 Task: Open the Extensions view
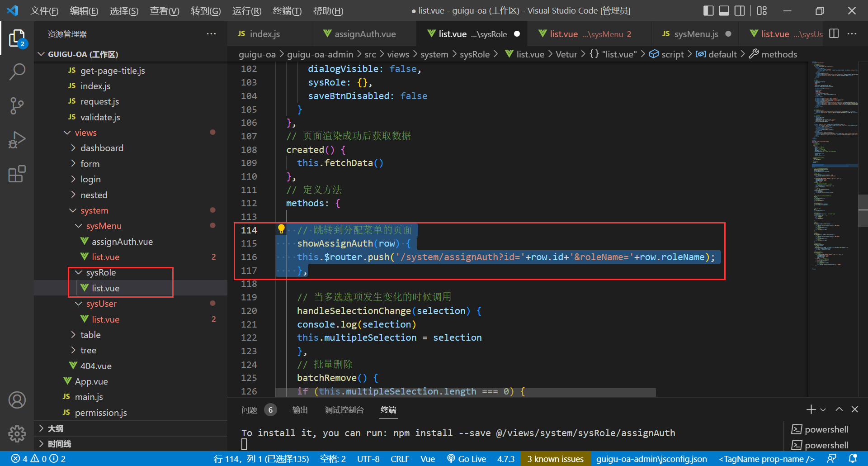(x=17, y=174)
